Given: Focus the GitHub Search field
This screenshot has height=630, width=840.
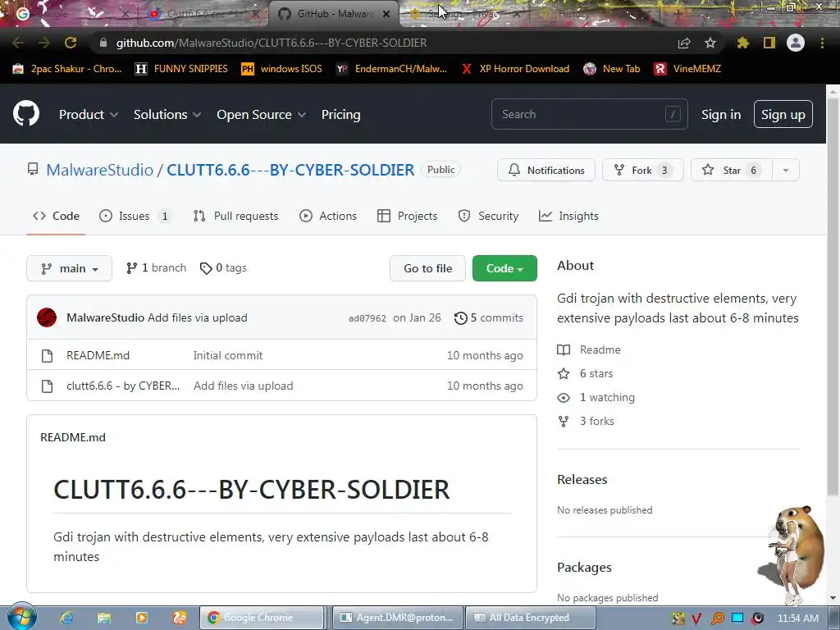Looking at the screenshot, I should point(589,114).
